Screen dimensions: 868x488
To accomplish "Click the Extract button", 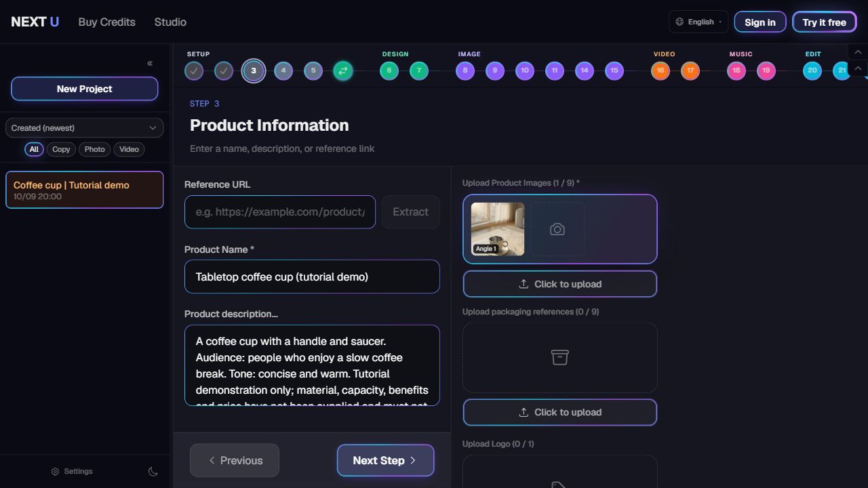I will [x=410, y=212].
